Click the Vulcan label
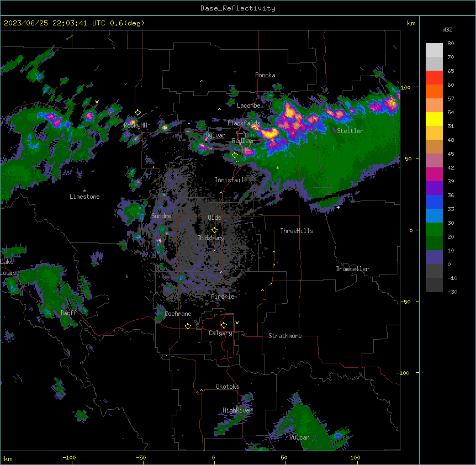The height and width of the screenshot is (465, 476). click(299, 437)
